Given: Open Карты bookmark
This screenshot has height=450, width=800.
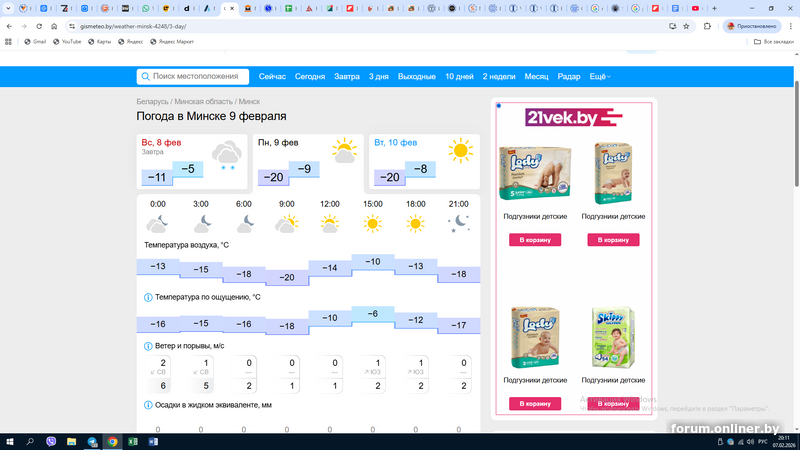Looking at the screenshot, I should (99, 42).
